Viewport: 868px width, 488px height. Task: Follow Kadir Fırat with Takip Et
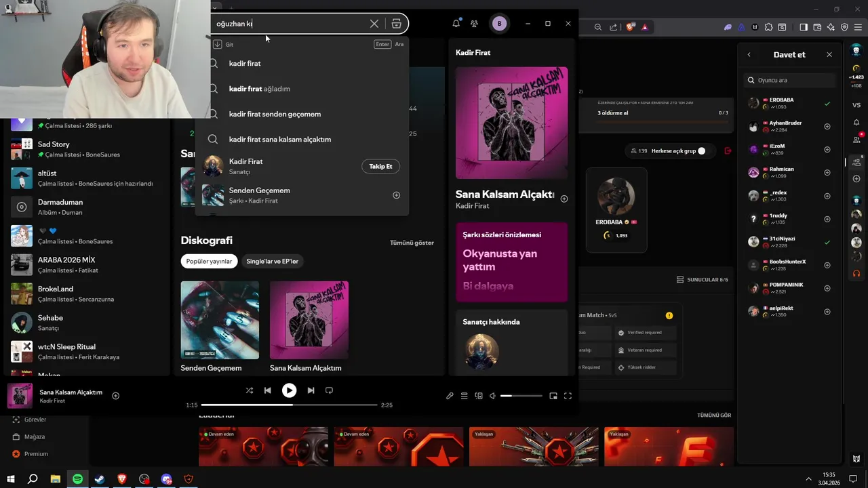pyautogui.click(x=380, y=166)
